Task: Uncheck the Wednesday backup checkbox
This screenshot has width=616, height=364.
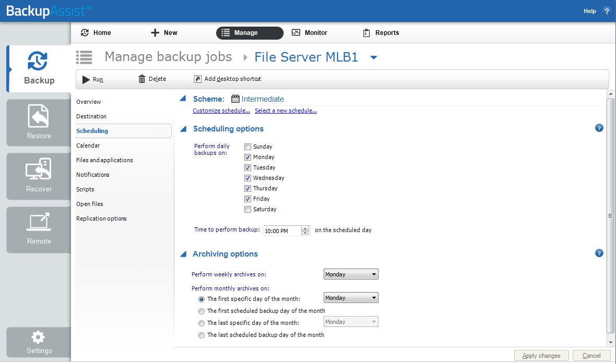Action: (x=248, y=178)
